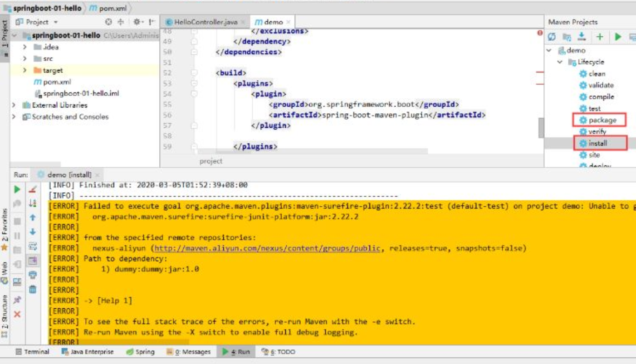Open the maven.aliyun.com nexus link
The image size is (636, 364).
click(267, 248)
